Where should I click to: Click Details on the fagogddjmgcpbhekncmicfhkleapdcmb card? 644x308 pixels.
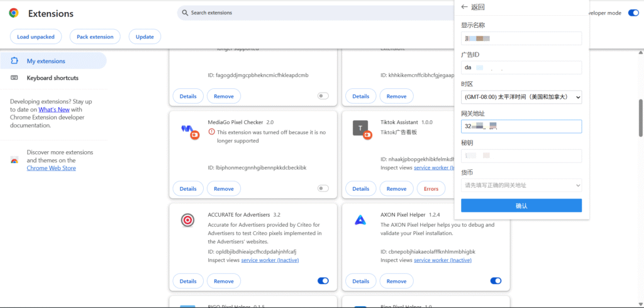(188, 96)
